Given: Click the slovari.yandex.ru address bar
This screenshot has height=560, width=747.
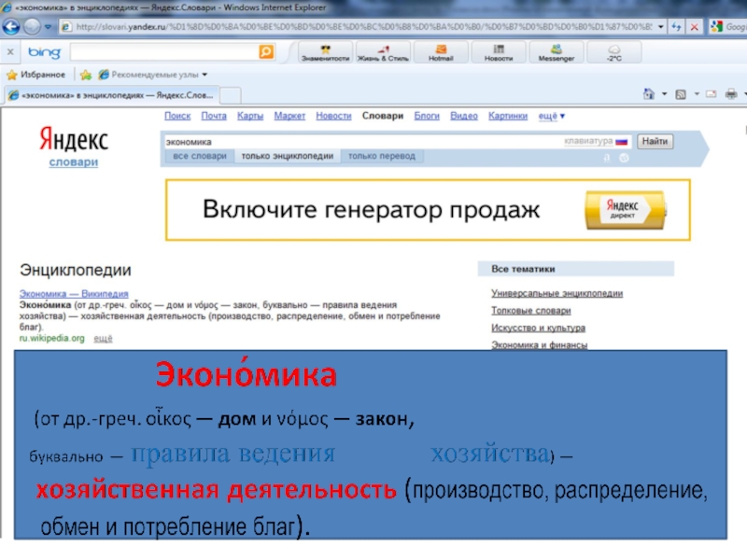Looking at the screenshot, I should [x=363, y=27].
